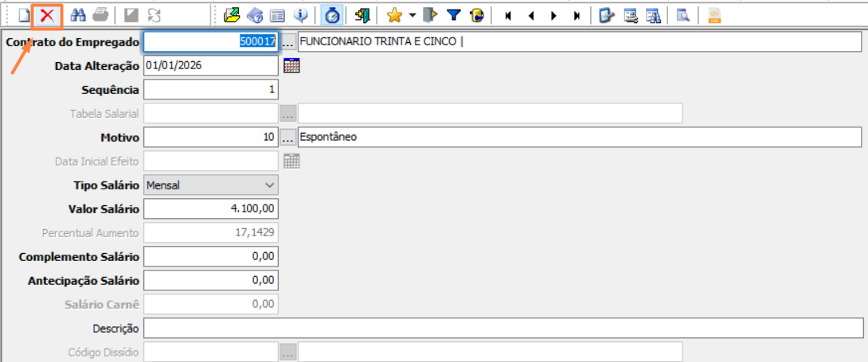Click the magnifier print preview icon
868x362 pixels.
682,15
